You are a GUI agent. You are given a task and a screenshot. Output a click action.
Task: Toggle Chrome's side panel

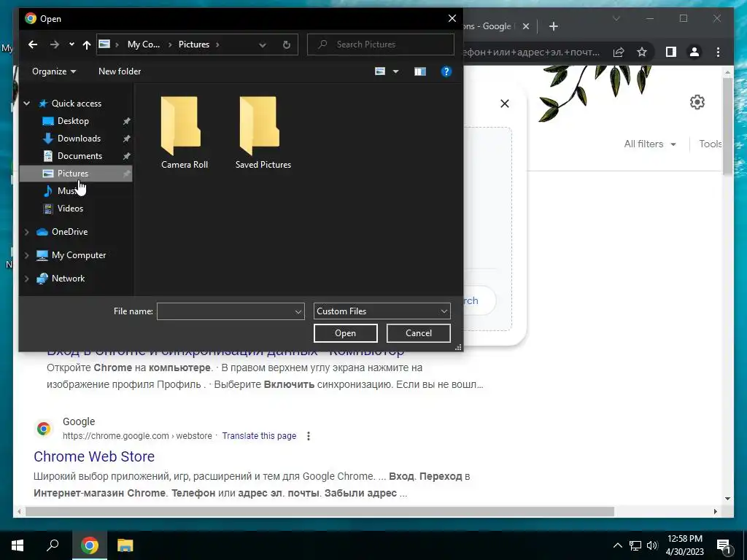point(671,52)
